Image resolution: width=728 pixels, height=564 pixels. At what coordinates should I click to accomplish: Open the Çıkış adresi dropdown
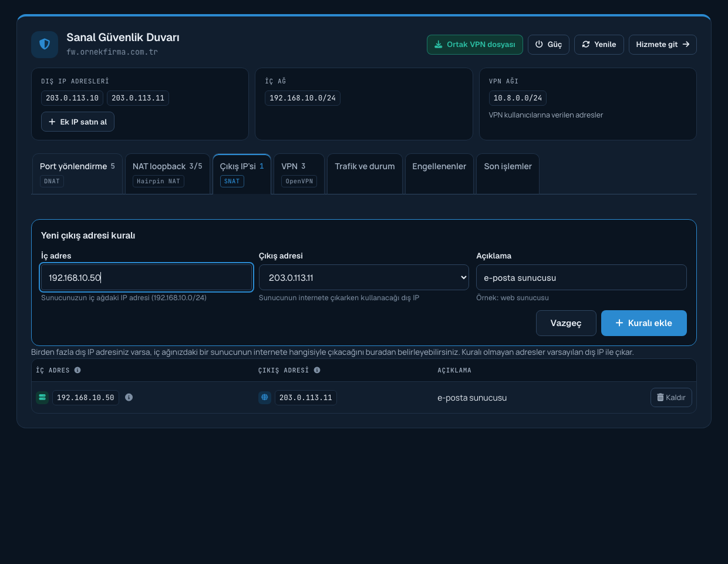pos(364,277)
